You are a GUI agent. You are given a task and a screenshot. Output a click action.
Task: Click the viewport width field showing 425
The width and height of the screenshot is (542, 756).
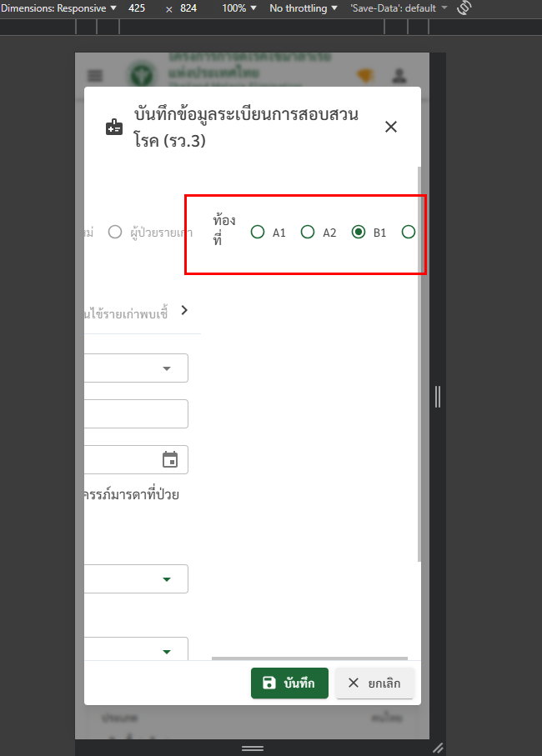coord(138,8)
